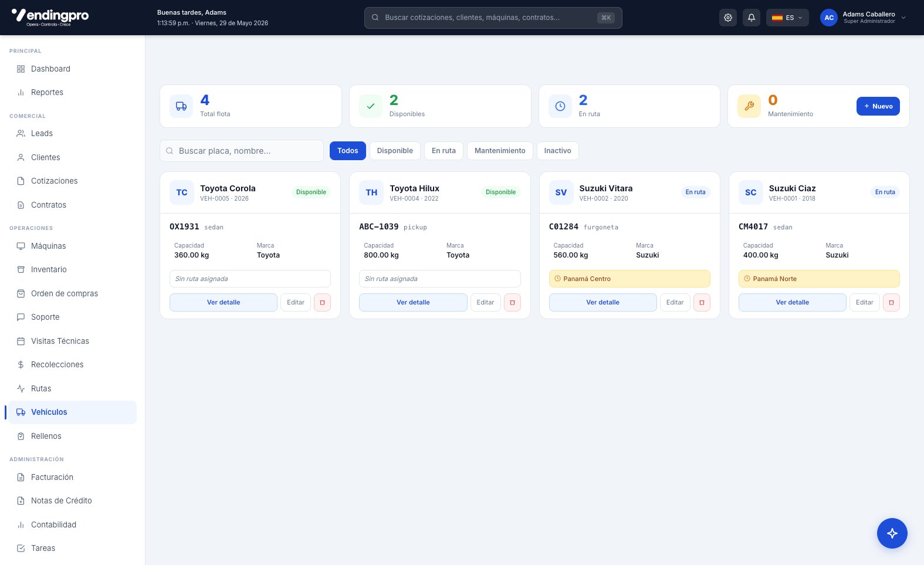Filter vehicles by Disponible
This screenshot has height=565, width=924.
(x=395, y=151)
